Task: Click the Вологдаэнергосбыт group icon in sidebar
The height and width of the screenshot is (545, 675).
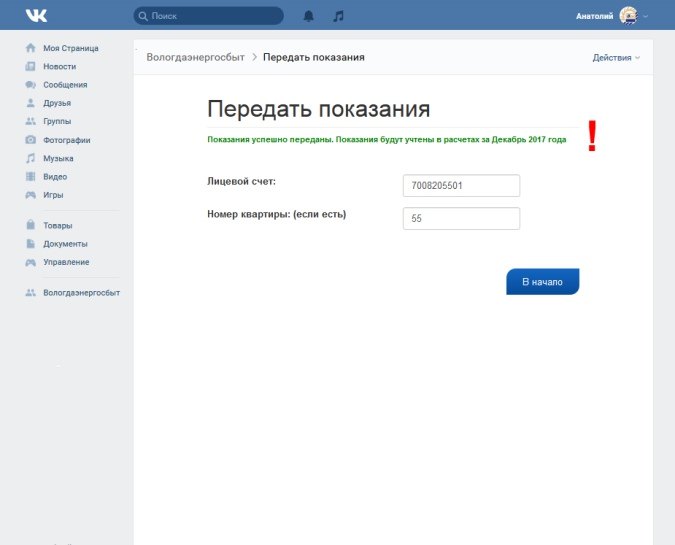Action: pyautogui.click(x=31, y=293)
